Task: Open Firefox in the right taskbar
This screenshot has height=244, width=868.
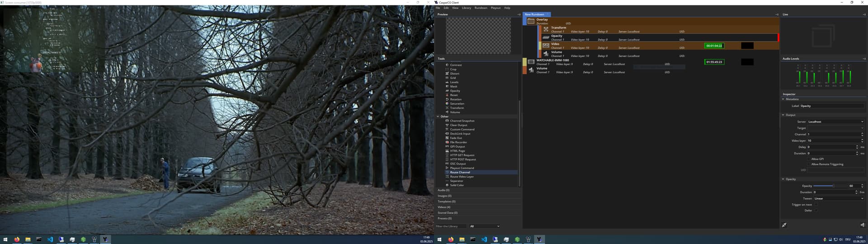Action: tap(451, 239)
